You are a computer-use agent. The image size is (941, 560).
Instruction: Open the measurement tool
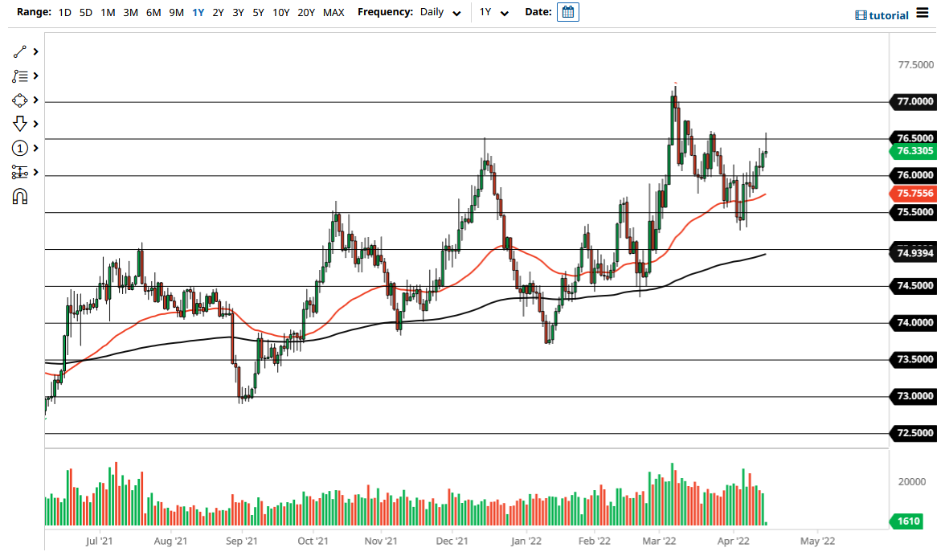(x=20, y=172)
